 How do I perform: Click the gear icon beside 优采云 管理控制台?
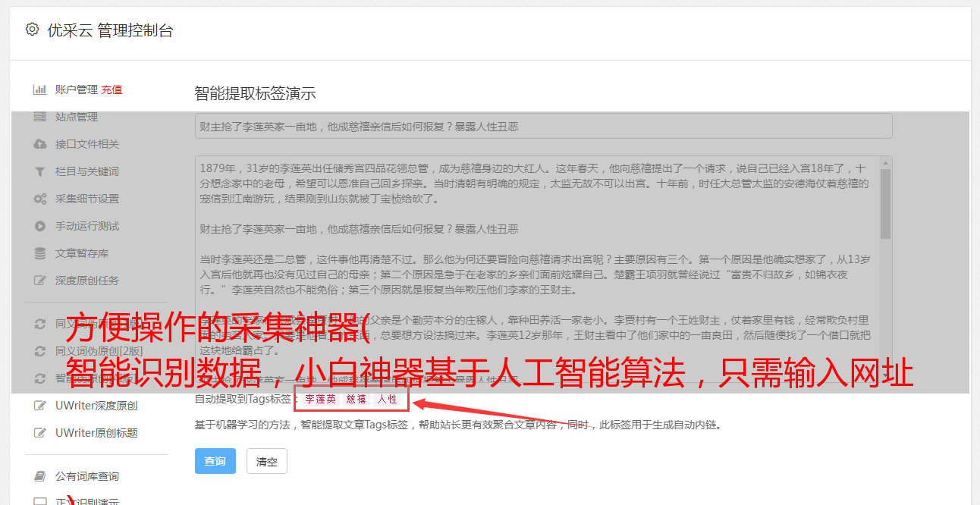(x=32, y=30)
